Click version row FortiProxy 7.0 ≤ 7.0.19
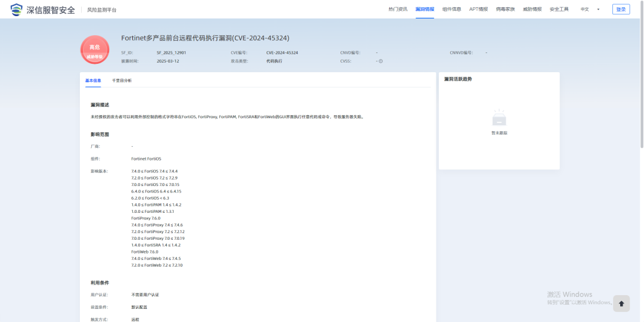Screen dimensions: 644x322 click(158, 238)
